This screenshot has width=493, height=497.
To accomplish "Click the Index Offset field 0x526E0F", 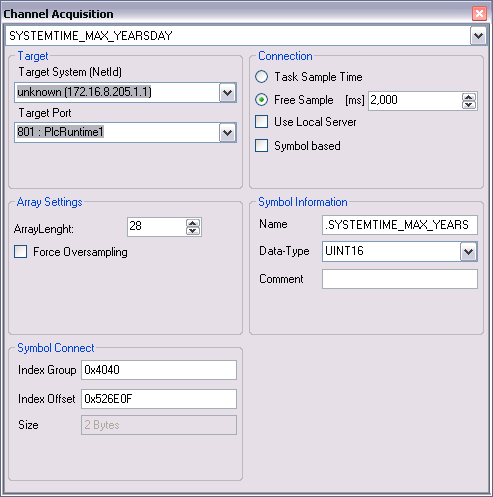I will pyautogui.click(x=159, y=399).
